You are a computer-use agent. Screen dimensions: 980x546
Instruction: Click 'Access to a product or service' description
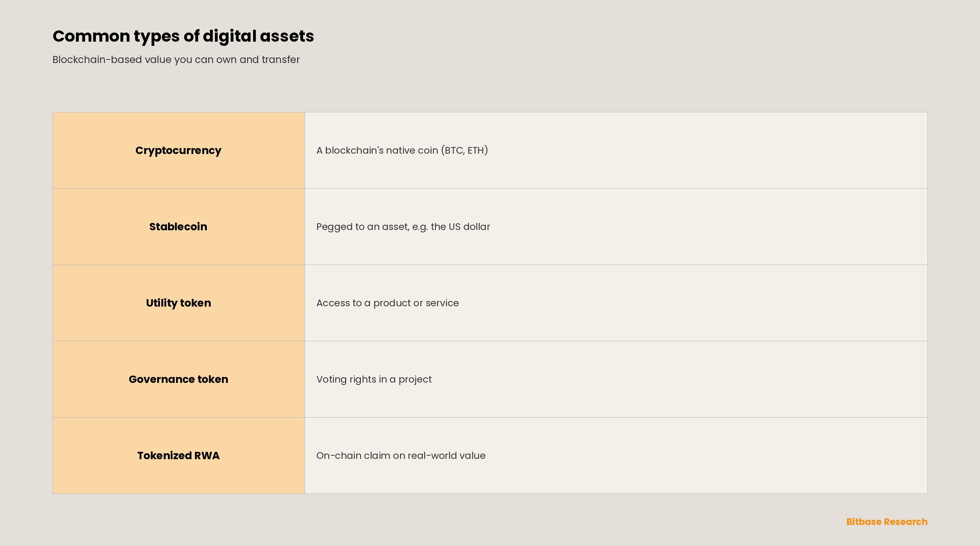tap(387, 303)
